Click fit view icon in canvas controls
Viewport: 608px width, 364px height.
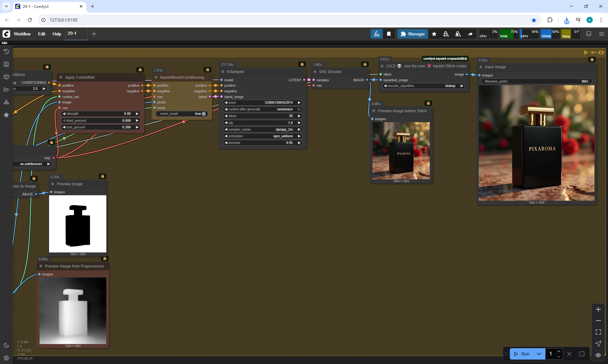(x=598, y=332)
